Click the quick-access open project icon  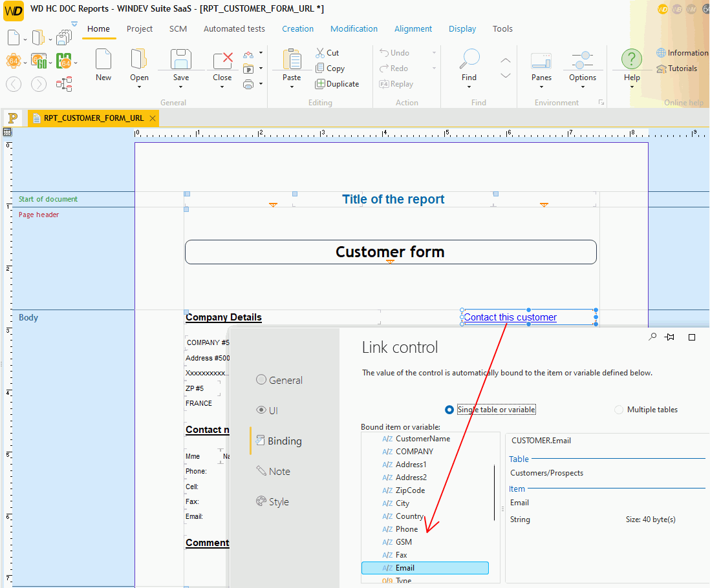[38, 37]
